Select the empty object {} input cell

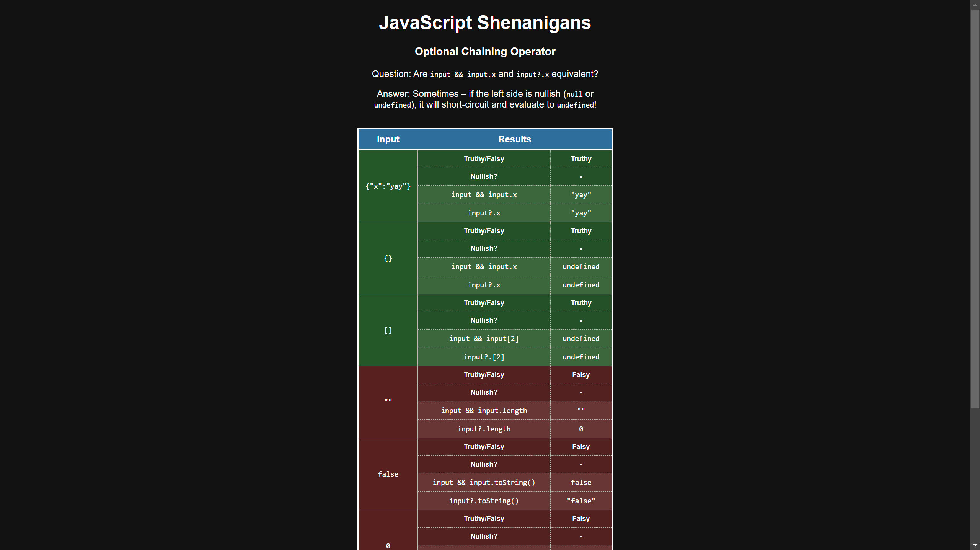click(x=388, y=258)
